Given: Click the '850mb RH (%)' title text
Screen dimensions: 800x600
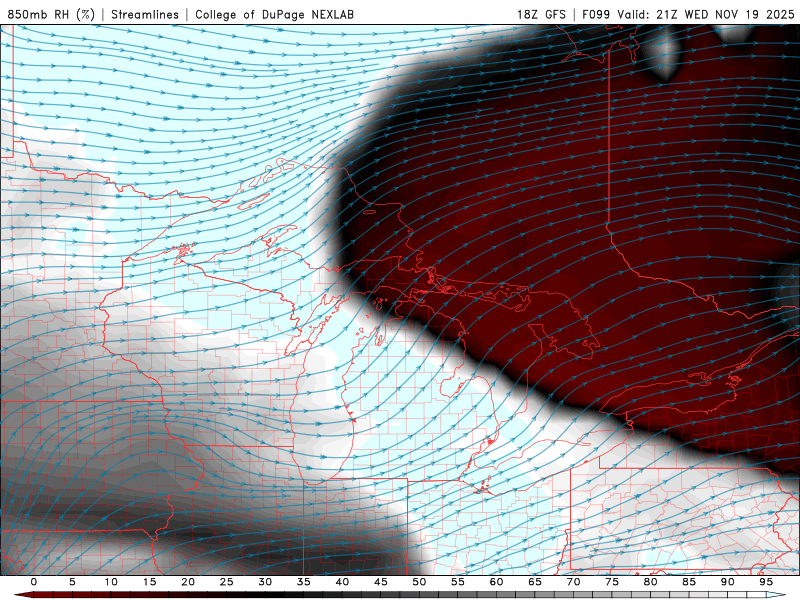Looking at the screenshot, I should point(51,14).
